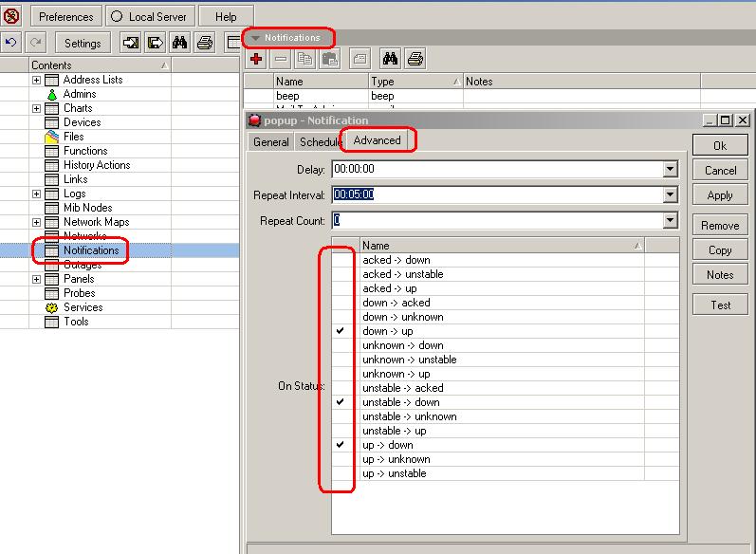Click the Services gear icon in Contents
The image size is (756, 554).
(x=51, y=307)
